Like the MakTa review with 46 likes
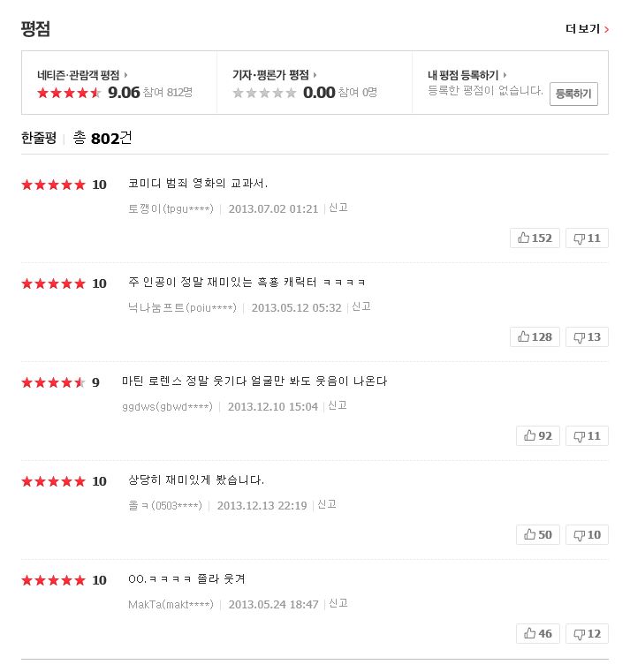The image size is (630, 672). point(538,633)
